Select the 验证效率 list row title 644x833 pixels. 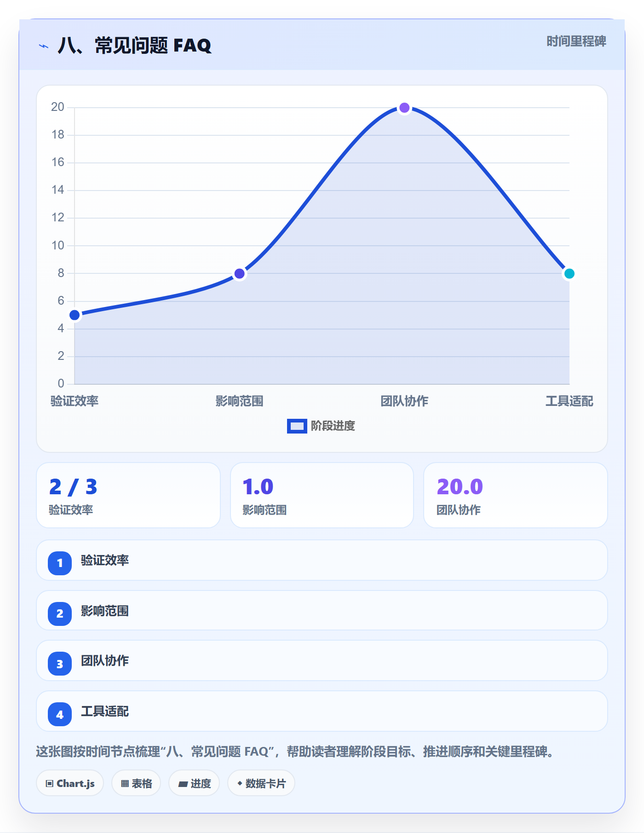105,560
